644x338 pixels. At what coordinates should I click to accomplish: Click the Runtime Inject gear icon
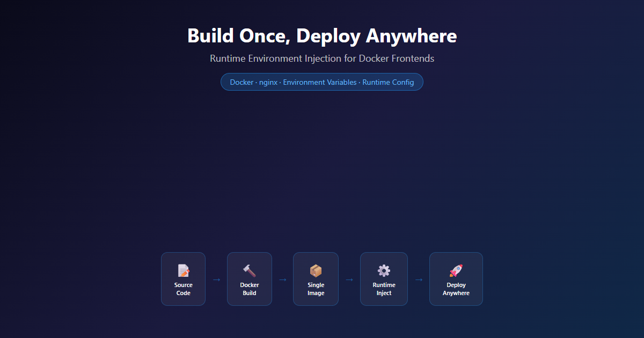[x=384, y=271]
